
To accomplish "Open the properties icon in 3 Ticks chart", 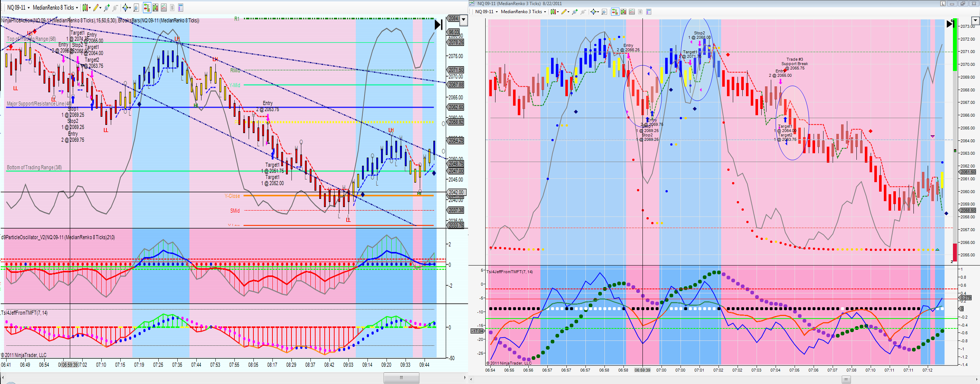I will point(649,12).
